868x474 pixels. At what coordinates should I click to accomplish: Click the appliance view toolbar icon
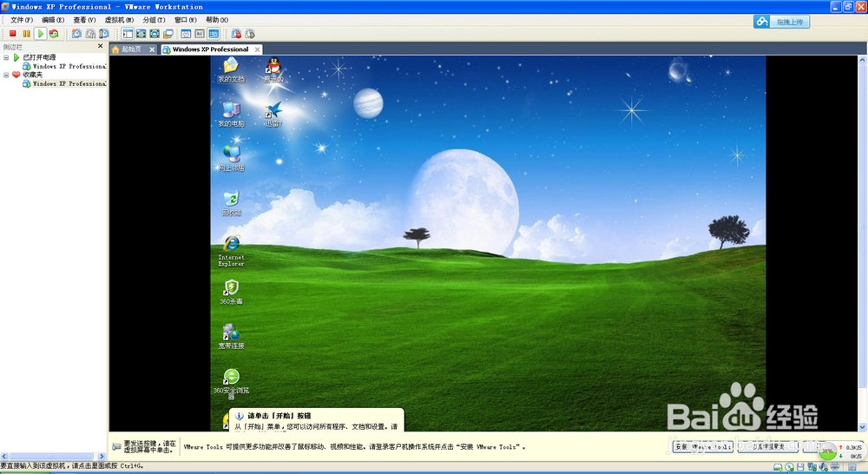tap(200, 34)
